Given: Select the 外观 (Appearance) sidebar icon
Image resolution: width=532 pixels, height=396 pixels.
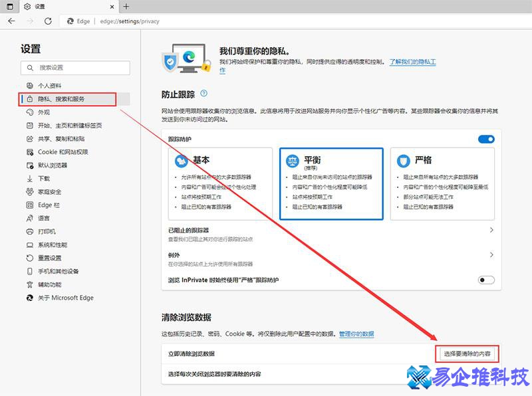Looking at the screenshot, I should point(29,112).
